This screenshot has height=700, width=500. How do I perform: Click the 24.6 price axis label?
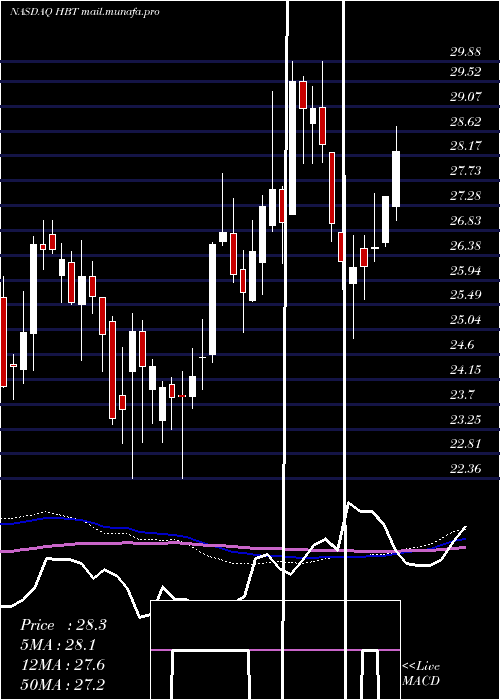tap(462, 345)
